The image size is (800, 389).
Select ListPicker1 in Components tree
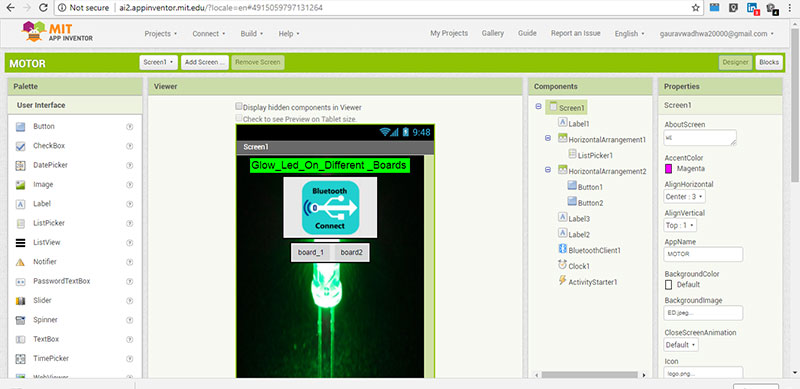591,155
